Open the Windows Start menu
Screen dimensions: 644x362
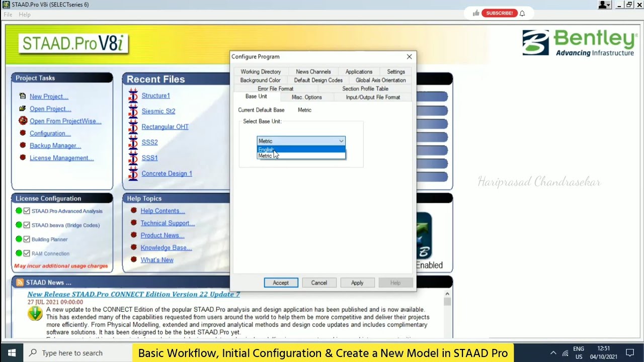tap(12, 353)
